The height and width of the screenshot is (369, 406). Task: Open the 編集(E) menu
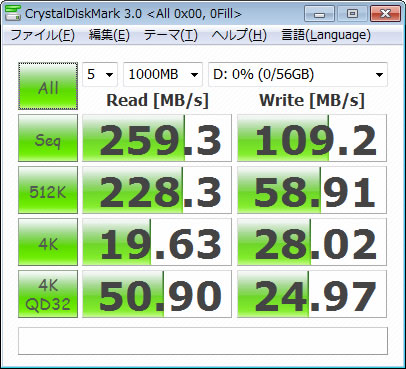click(x=109, y=35)
